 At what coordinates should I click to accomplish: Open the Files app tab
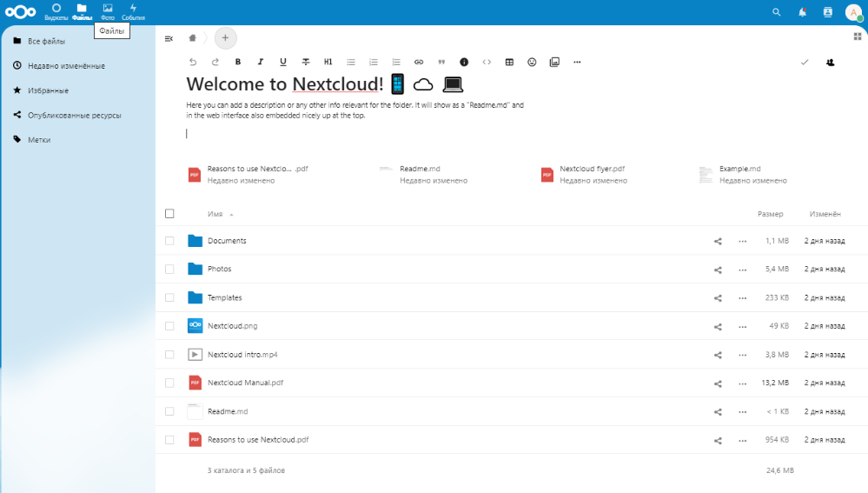82,11
